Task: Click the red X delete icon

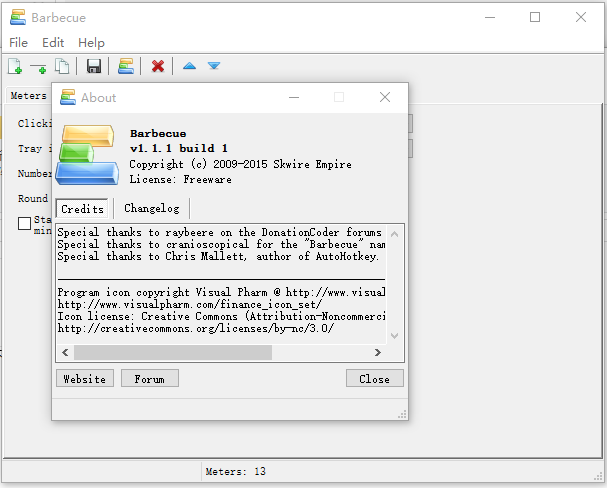Action: [158, 66]
